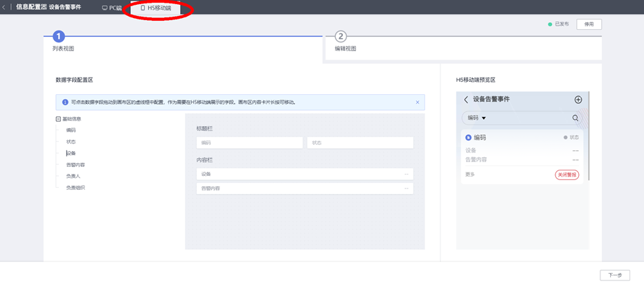The height and width of the screenshot is (284, 644).
Task: Click the search magnifier icon in preview
Action: [x=575, y=118]
